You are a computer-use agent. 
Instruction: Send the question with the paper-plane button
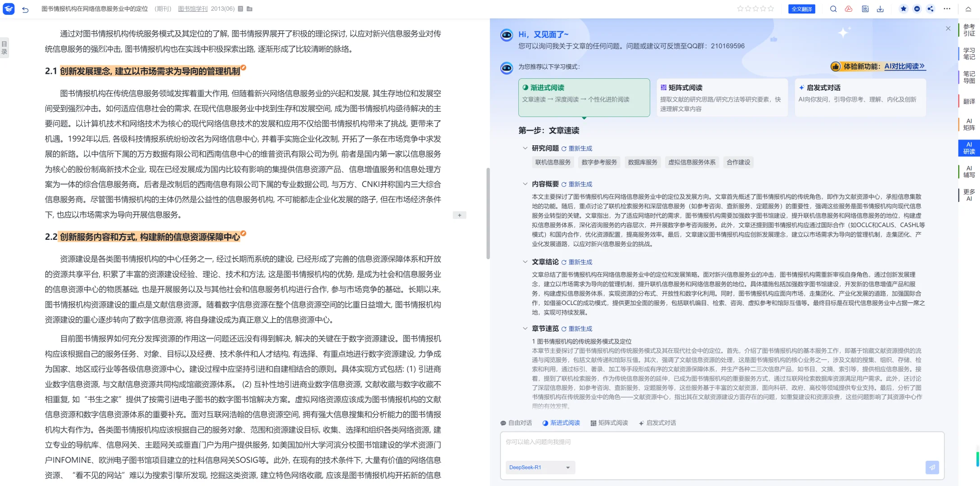click(932, 468)
